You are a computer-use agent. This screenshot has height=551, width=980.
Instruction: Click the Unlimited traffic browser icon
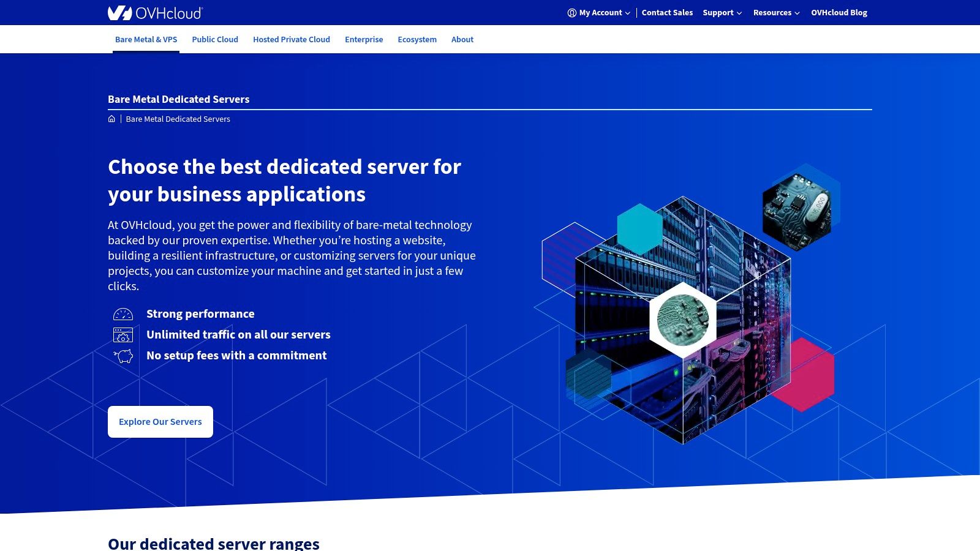tap(123, 335)
